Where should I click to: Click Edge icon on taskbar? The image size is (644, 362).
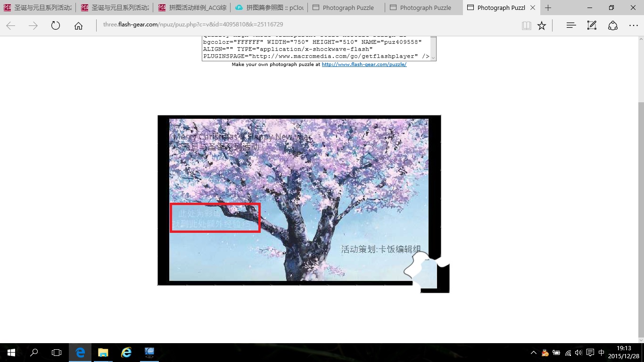80,352
